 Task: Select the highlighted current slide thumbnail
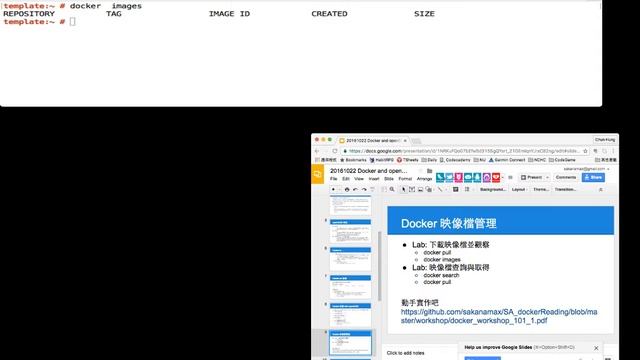[350, 343]
